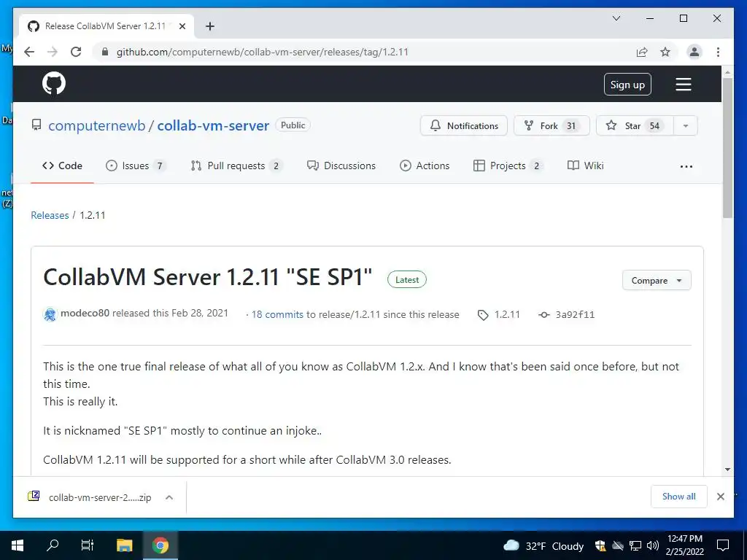Click the Public visibility badge
The image size is (747, 560).
tap(293, 125)
